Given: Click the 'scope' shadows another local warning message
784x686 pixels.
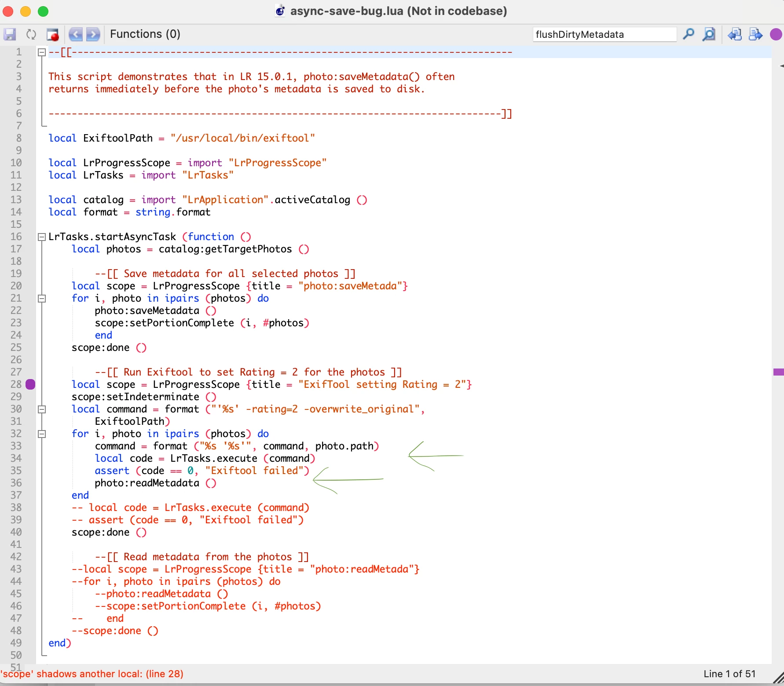Looking at the screenshot, I should point(92,674).
